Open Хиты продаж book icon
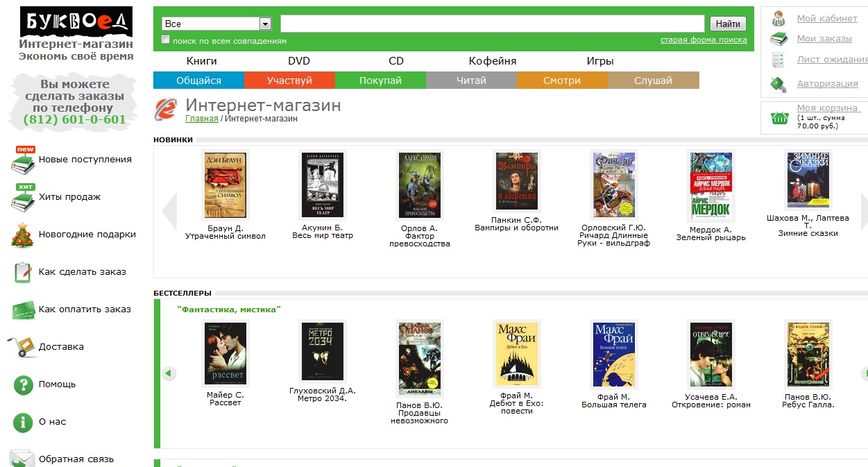This screenshot has height=467, width=868. [23, 197]
